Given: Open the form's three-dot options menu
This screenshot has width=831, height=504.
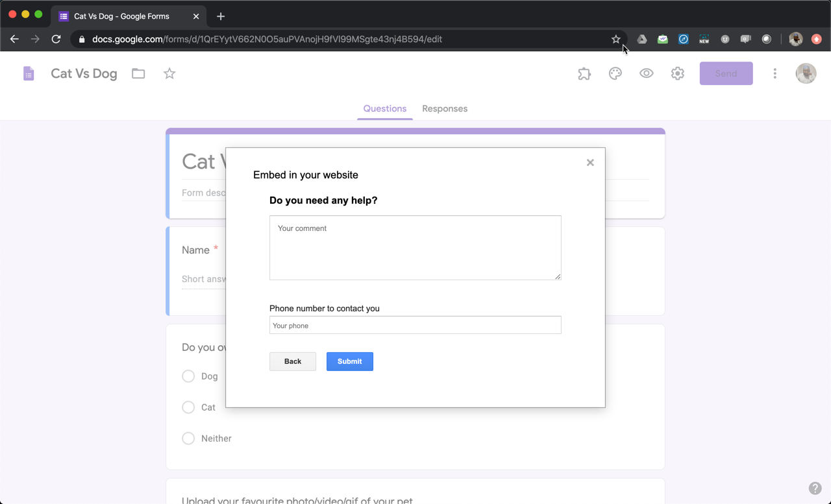Looking at the screenshot, I should 775,73.
